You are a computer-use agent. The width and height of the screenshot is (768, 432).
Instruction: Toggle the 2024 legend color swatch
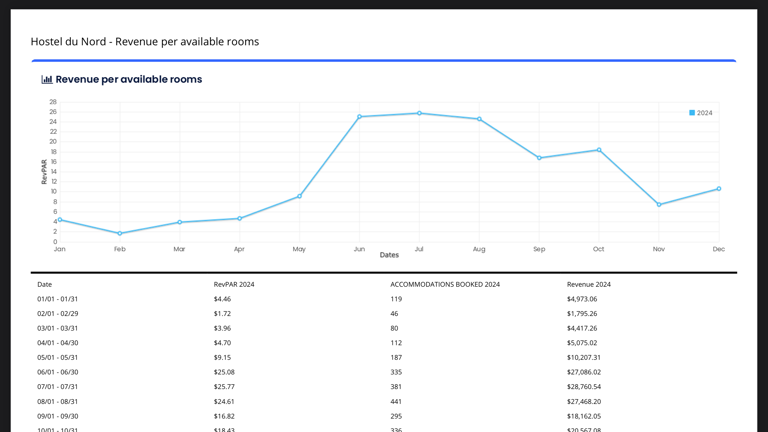pyautogui.click(x=692, y=113)
